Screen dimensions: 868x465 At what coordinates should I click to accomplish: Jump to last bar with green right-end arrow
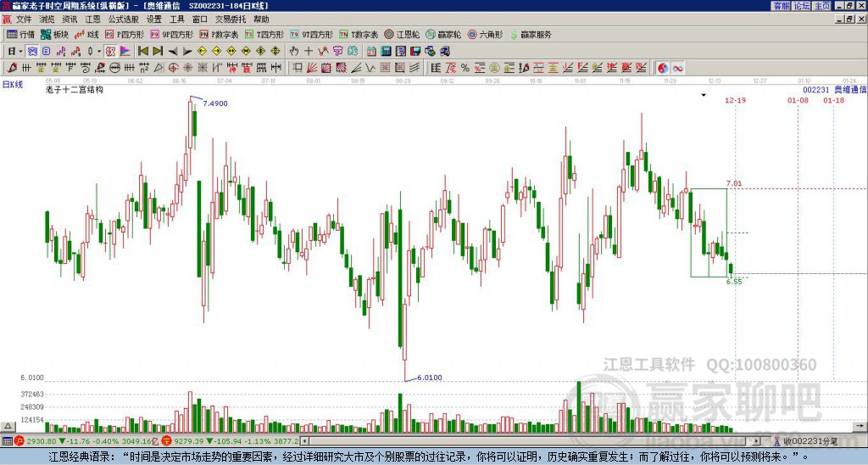tap(158, 52)
